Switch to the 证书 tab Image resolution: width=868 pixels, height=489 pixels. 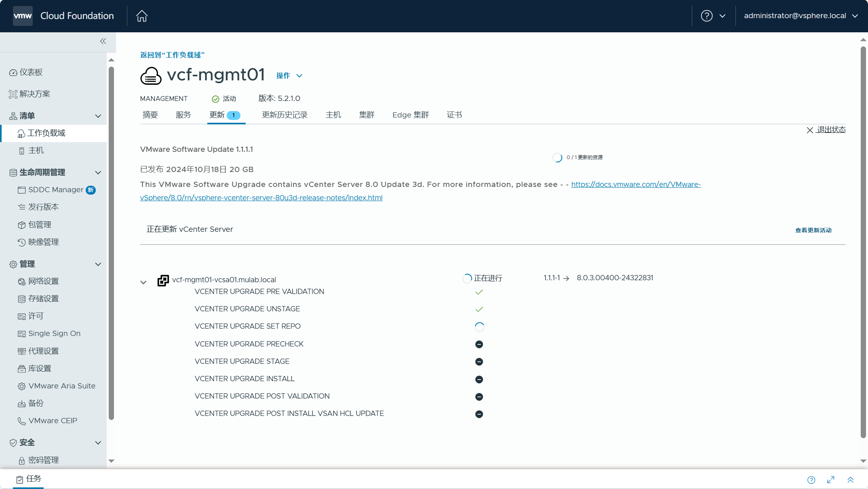click(455, 115)
